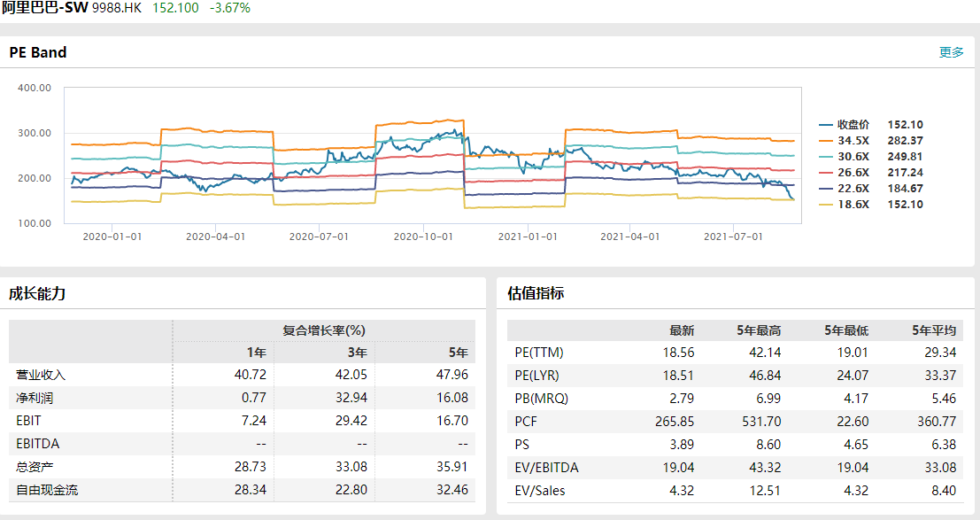Click the 5年最低 column header
The height and width of the screenshot is (520, 980).
(846, 330)
